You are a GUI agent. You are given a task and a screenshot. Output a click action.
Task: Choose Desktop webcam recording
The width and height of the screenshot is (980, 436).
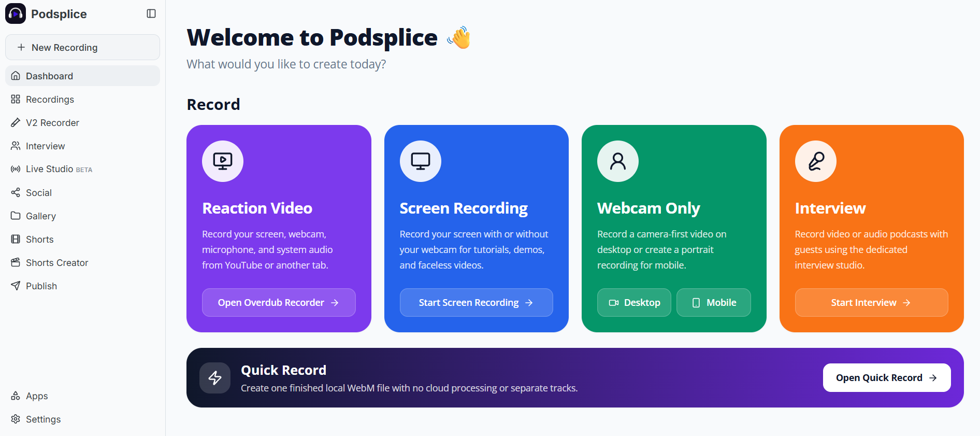(x=634, y=302)
